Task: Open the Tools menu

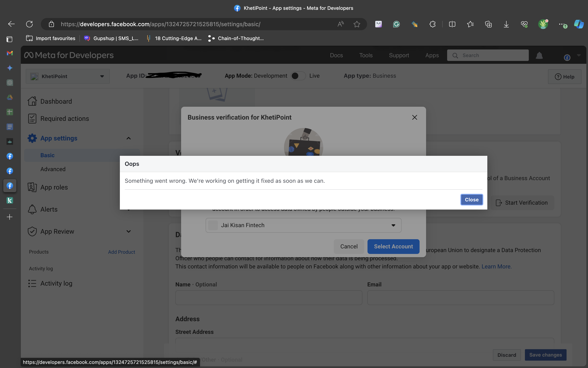Action: [x=366, y=55]
